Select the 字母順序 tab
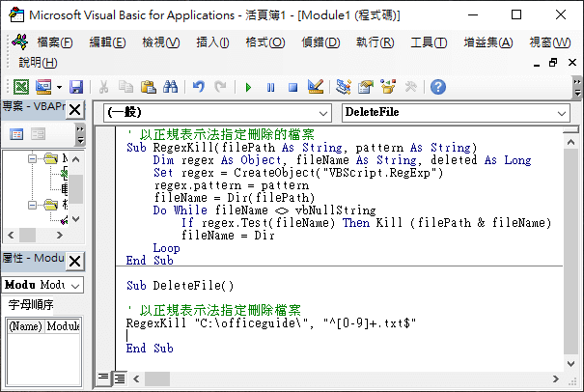The height and width of the screenshot is (392, 584). [x=31, y=305]
